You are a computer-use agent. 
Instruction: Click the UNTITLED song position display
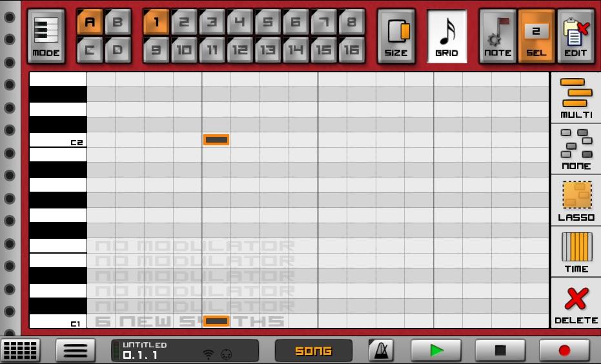click(x=185, y=350)
